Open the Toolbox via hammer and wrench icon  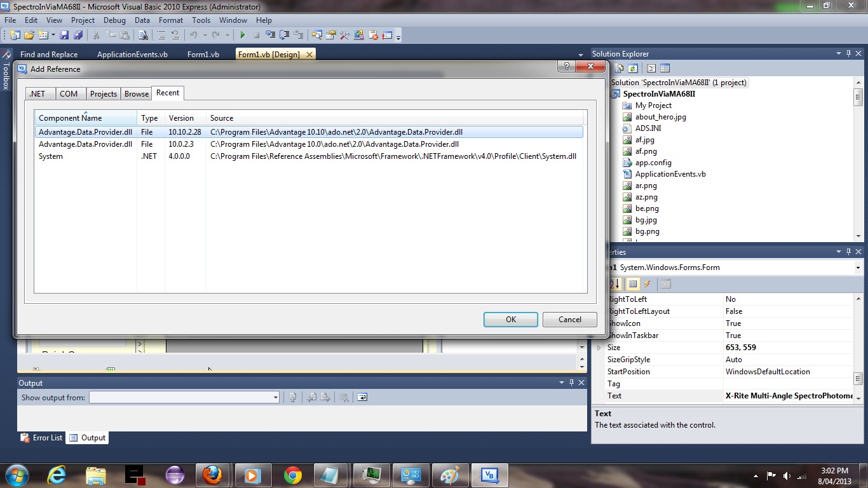point(344,36)
